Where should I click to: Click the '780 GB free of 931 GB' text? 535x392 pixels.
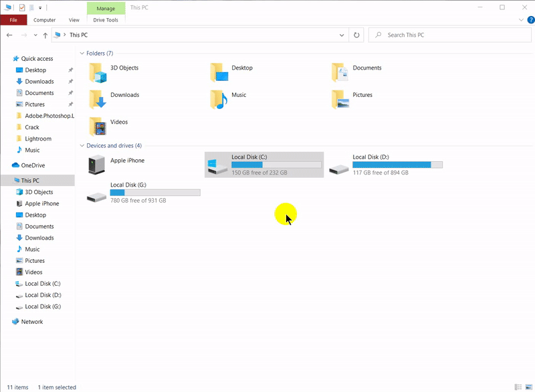pos(138,201)
